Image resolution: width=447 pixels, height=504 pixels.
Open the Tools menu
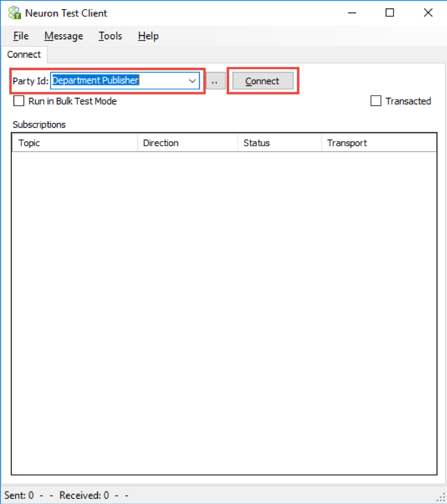click(111, 36)
